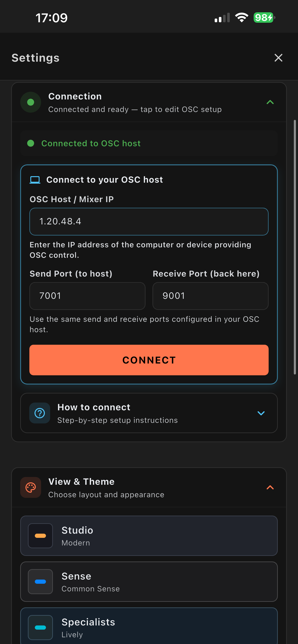This screenshot has width=298, height=644.
Task: Select the Sense Common Sense theme
Action: (149, 582)
